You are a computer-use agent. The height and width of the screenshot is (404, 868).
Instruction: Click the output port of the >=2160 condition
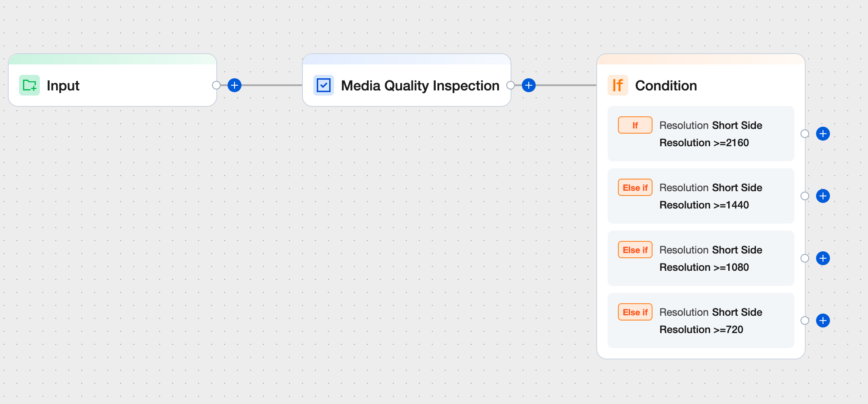pos(805,134)
